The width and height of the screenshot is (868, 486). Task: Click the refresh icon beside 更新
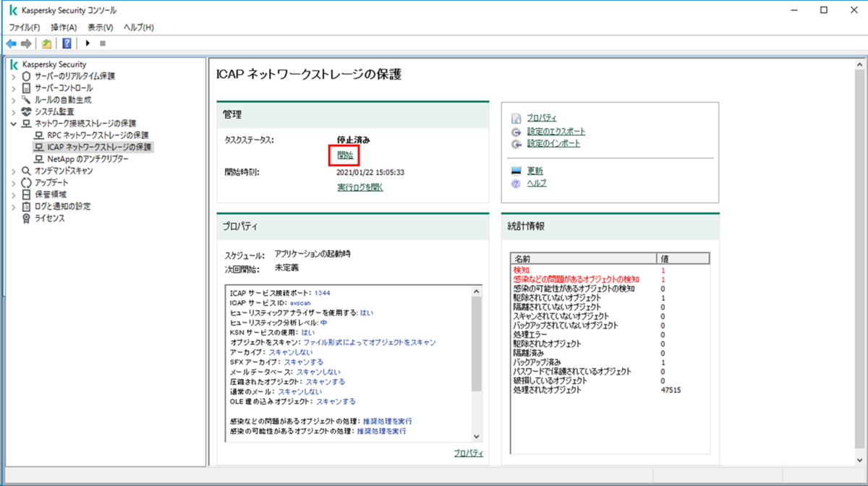click(516, 171)
